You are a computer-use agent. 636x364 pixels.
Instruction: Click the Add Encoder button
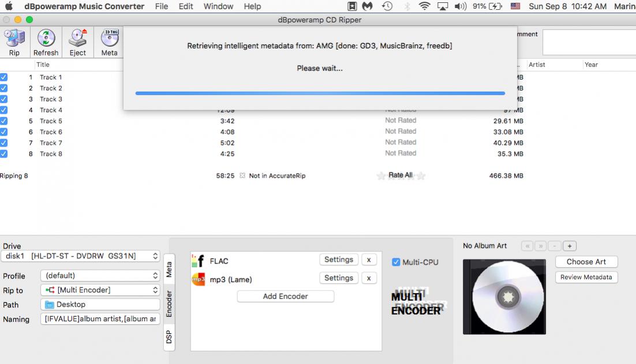click(285, 297)
